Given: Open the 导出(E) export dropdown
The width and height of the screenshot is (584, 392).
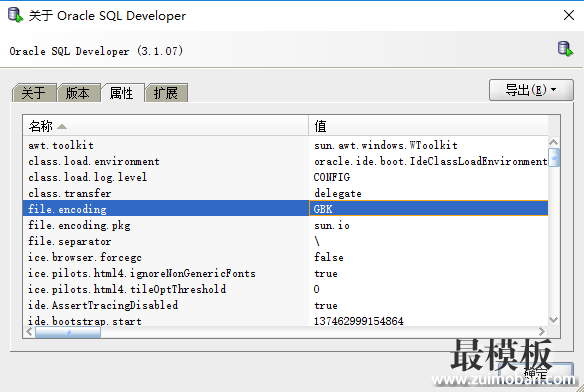Looking at the screenshot, I should tap(531, 90).
